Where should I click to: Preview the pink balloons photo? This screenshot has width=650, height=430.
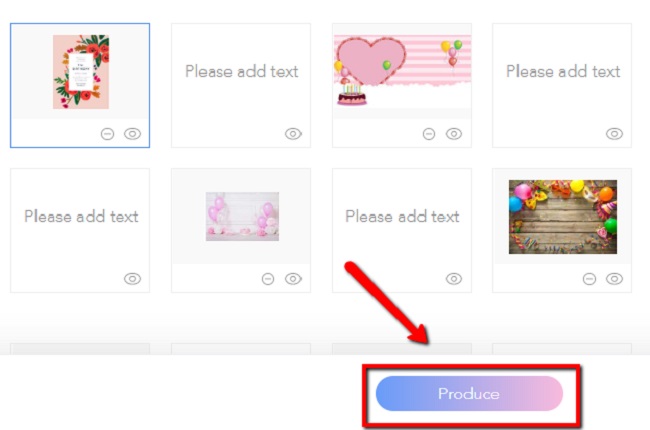coord(293,279)
